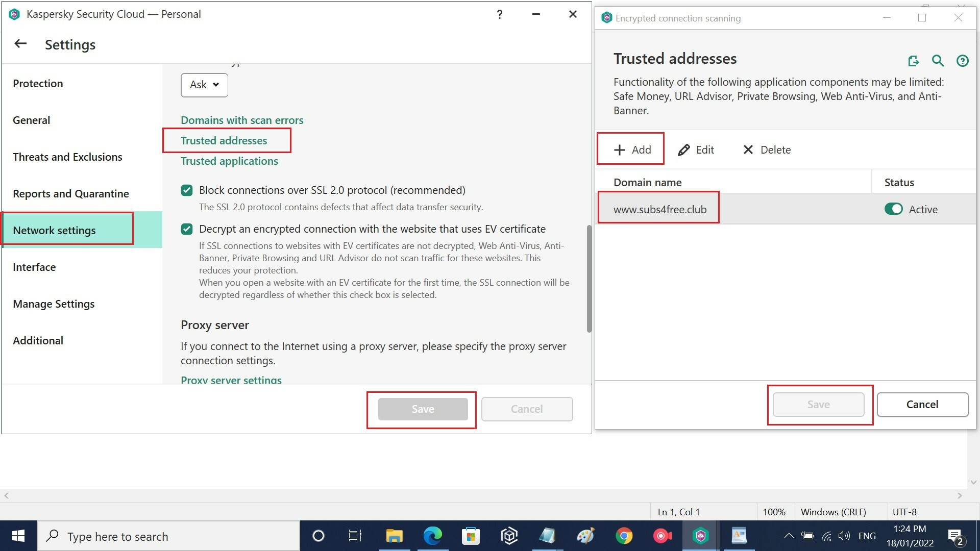The height and width of the screenshot is (551, 980).
Task: Toggle Active switch for www.subs4free.club
Action: (x=893, y=209)
